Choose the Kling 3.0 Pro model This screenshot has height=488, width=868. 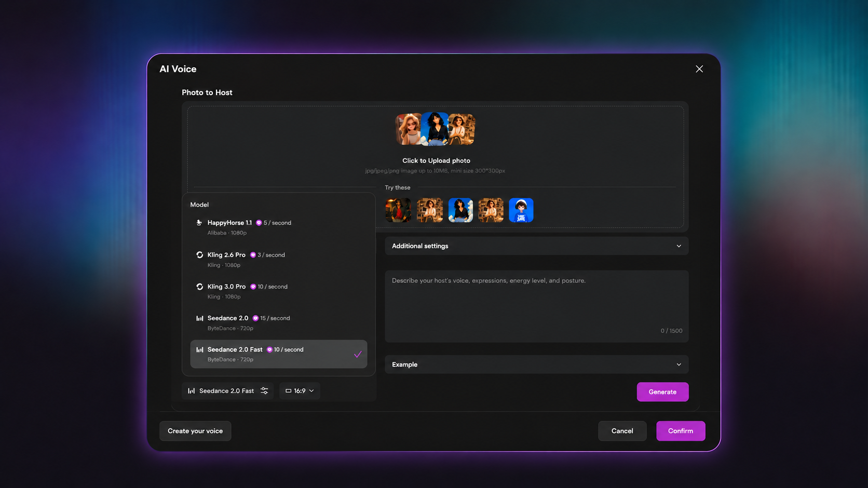278,291
